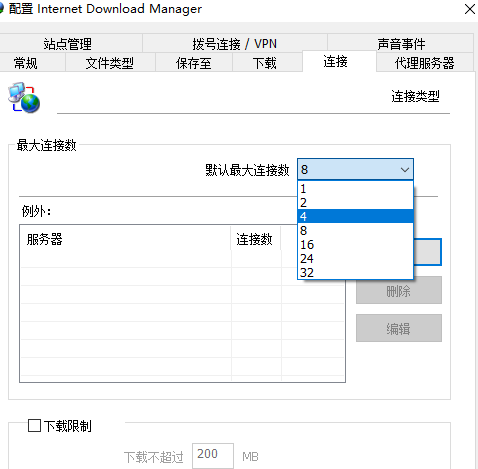
Task: Choose 8 in the dropdown list
Action: pos(355,230)
